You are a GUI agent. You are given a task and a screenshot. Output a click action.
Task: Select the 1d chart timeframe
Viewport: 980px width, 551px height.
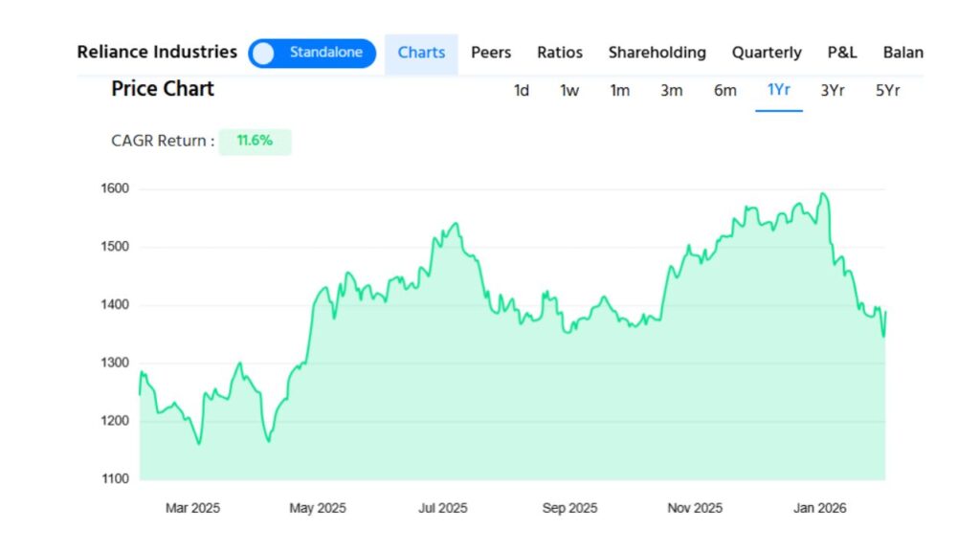tap(523, 90)
